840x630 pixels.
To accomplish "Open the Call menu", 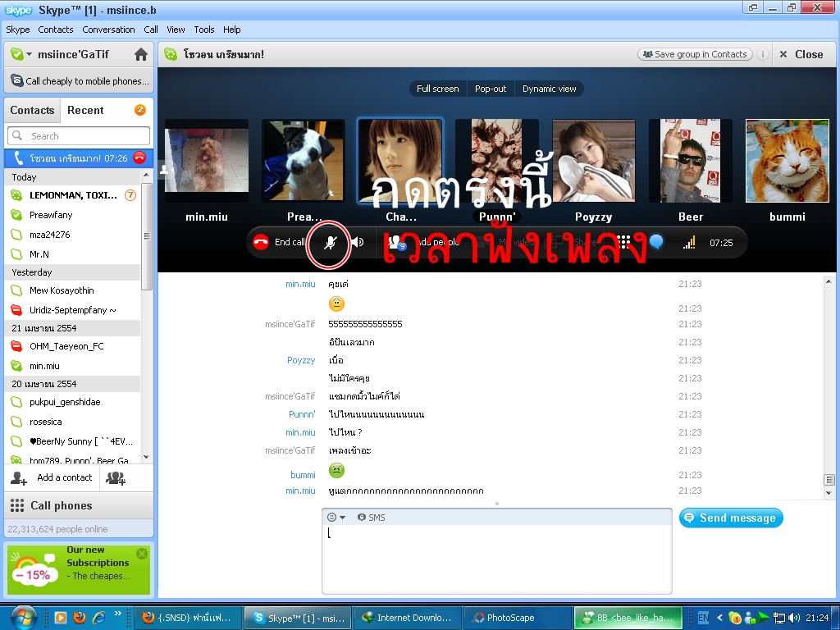I will 151,30.
